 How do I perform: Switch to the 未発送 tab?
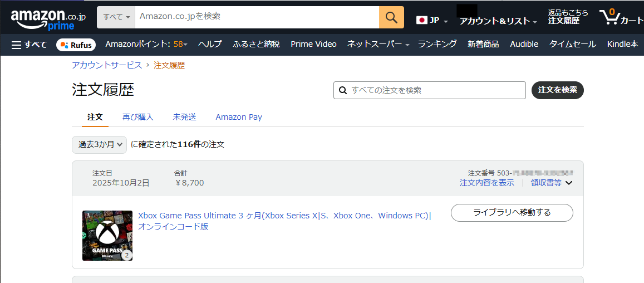pos(184,117)
